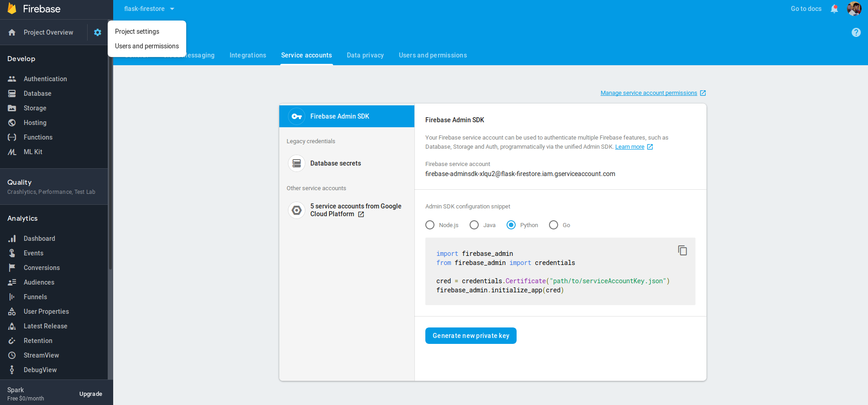Click the User Properties shapes icon

12,312
